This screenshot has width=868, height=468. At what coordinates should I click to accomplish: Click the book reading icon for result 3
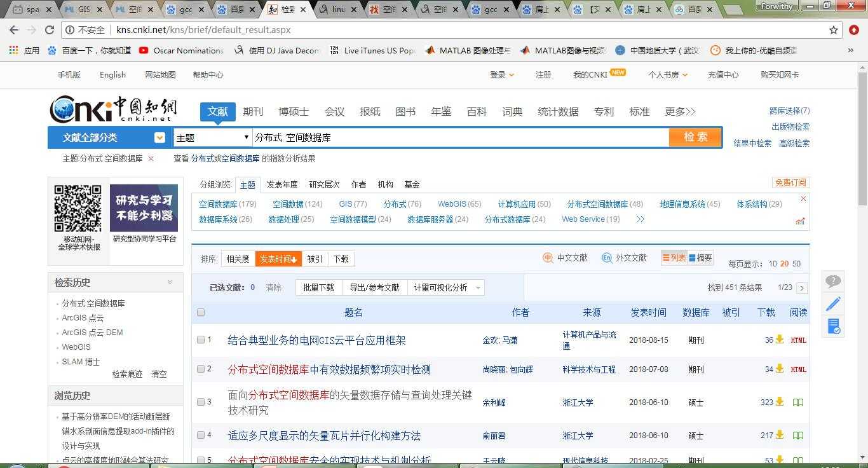[798, 403]
